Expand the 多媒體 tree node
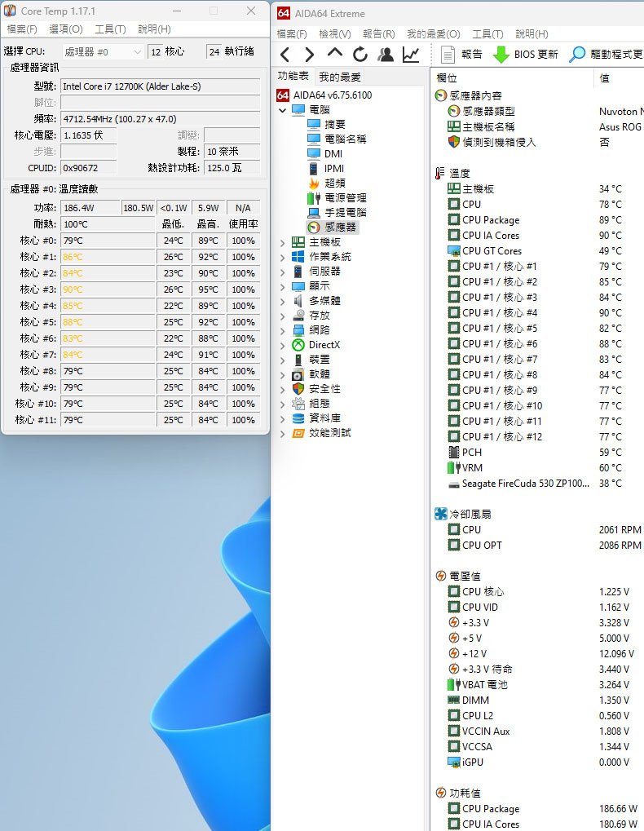This screenshot has height=831, width=644. pyautogui.click(x=282, y=301)
